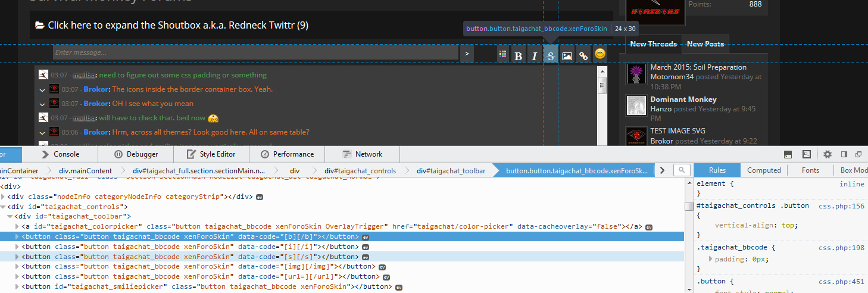Expand the taigachat_colorpicker anchor node

pyautogui.click(x=17, y=227)
